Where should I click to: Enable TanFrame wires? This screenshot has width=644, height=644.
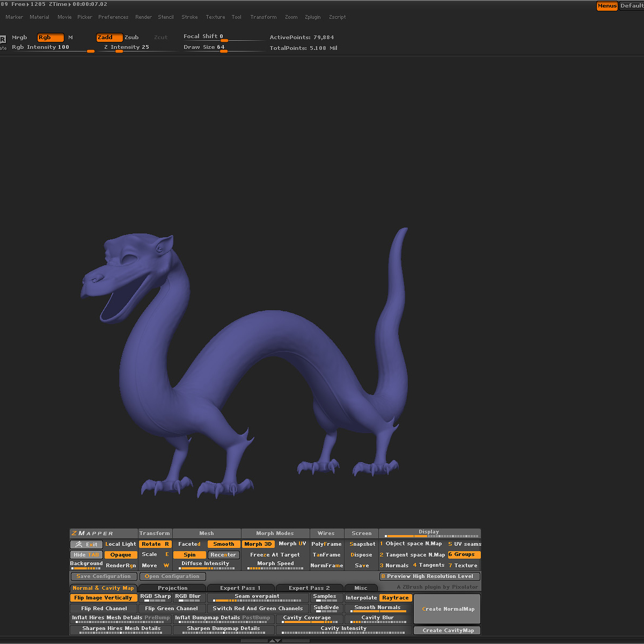pyautogui.click(x=326, y=555)
